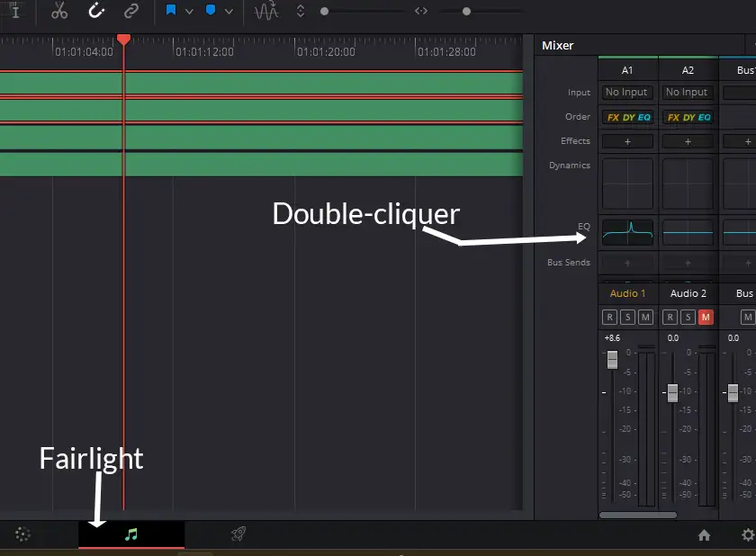Click the Audio 1 volume fader handle
Viewport: 756px width, 556px height.
(612, 360)
